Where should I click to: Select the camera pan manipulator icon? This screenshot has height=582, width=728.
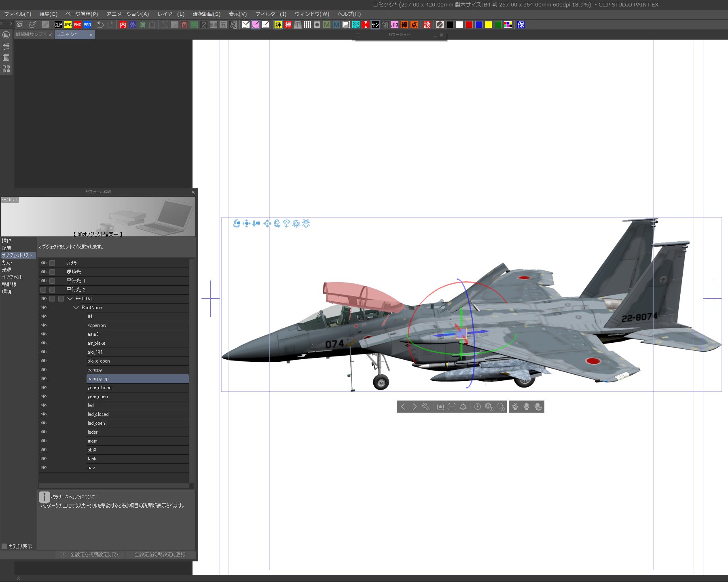coord(247,224)
